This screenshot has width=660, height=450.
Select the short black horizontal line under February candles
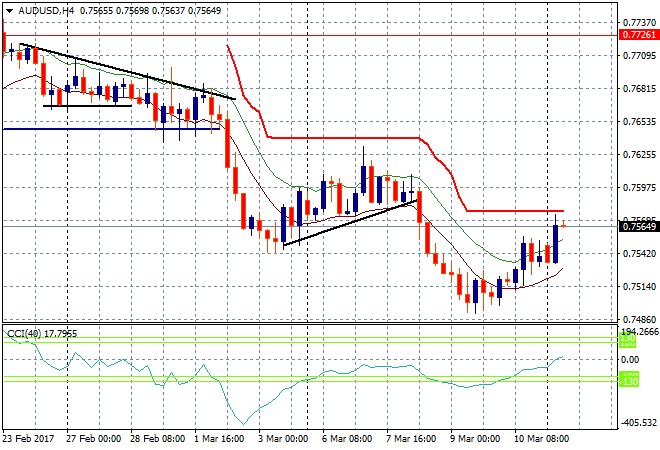tap(88, 106)
